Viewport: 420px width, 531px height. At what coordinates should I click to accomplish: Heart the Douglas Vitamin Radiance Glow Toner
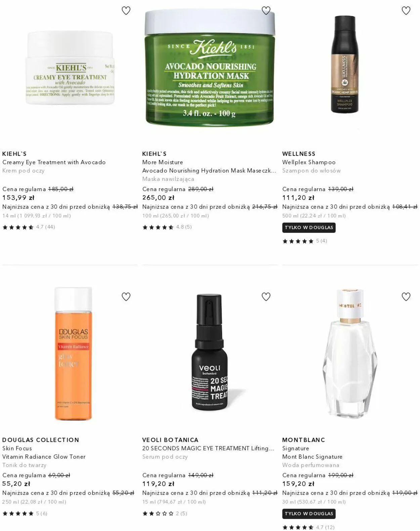(x=126, y=297)
